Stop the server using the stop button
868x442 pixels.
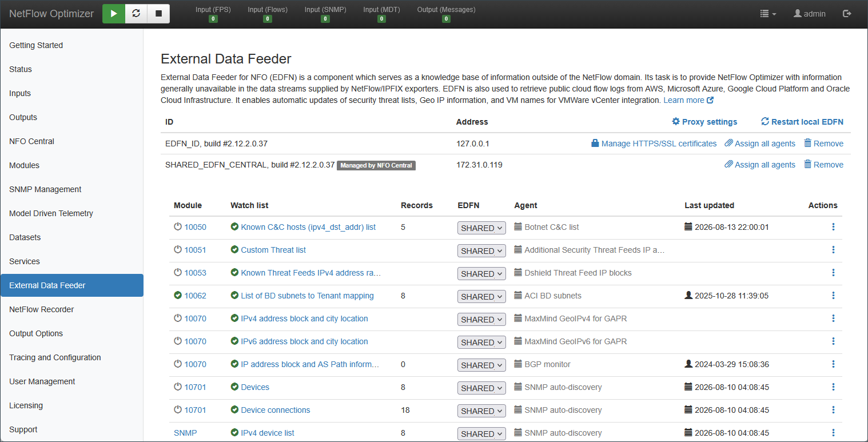[158, 14]
